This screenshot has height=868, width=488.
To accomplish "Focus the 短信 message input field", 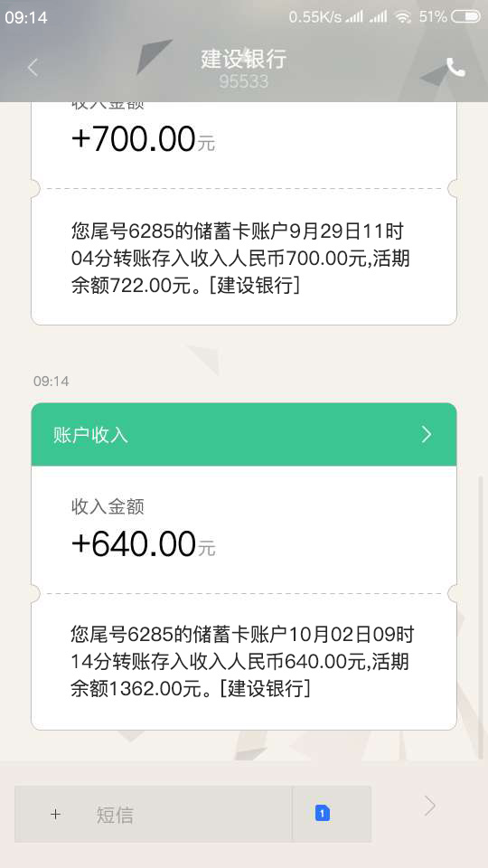I will pyautogui.click(x=154, y=814).
